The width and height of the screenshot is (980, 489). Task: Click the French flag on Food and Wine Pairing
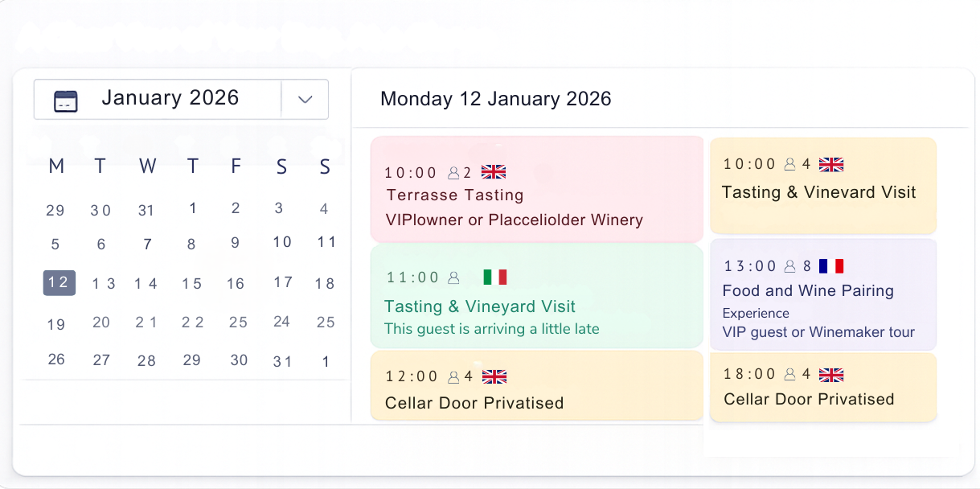click(831, 266)
